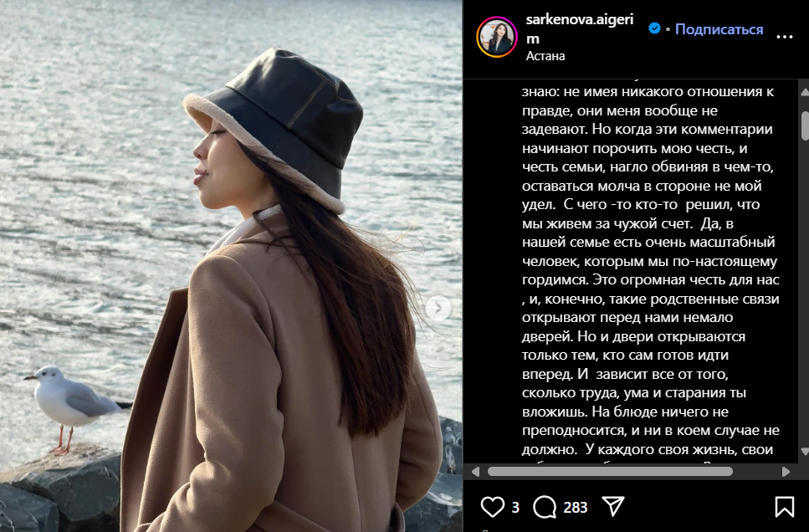
Task: Click the horizontal scrollbar thumb
Action: tap(610, 471)
